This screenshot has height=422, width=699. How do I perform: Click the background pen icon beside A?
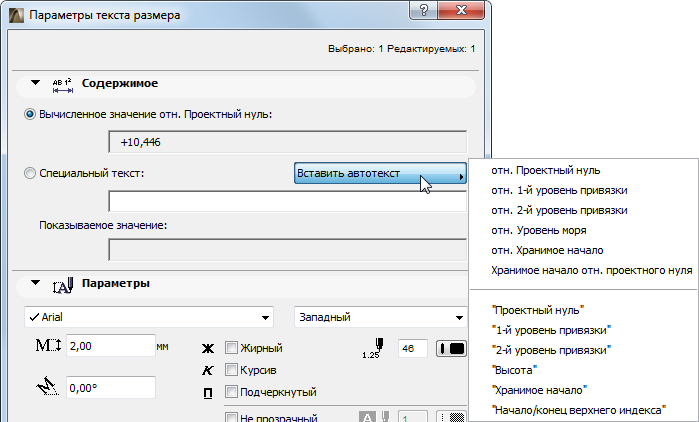tap(386, 417)
